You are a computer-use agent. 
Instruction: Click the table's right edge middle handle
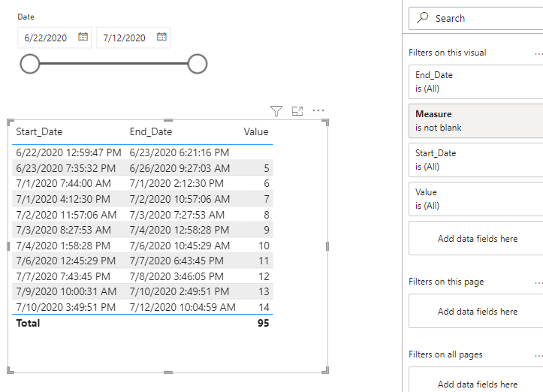pos(327,246)
